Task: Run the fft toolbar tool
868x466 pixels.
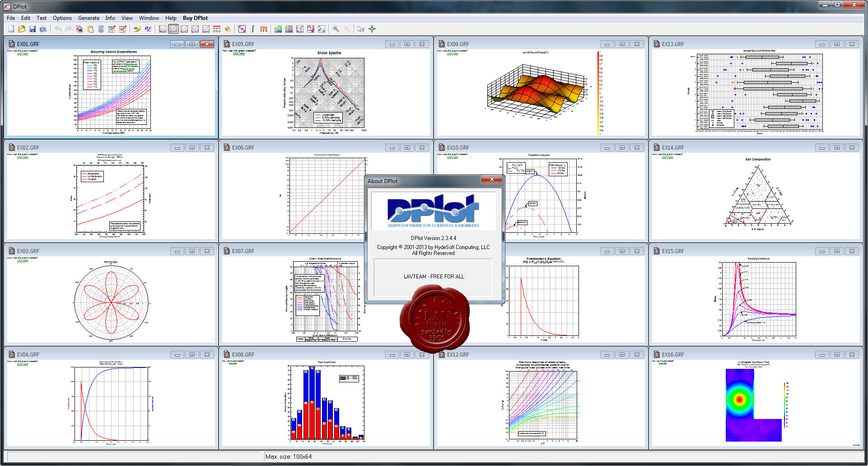Action: coord(264,29)
